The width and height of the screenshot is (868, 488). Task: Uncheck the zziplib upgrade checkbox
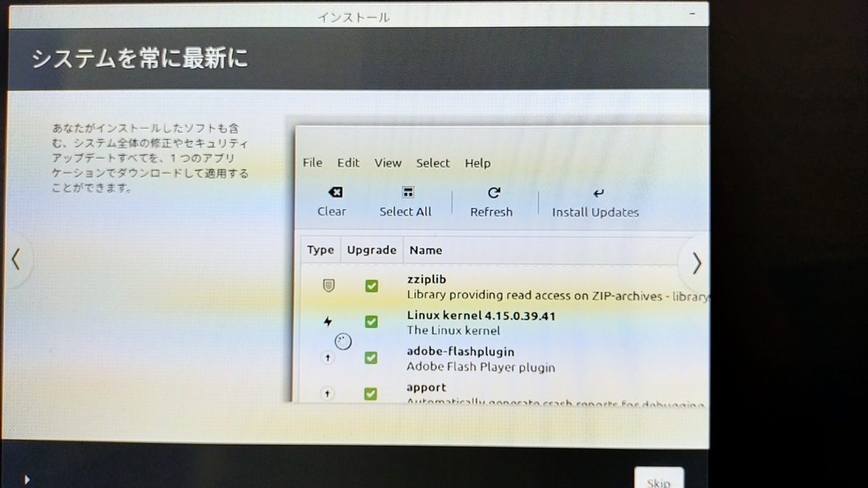[x=371, y=286]
